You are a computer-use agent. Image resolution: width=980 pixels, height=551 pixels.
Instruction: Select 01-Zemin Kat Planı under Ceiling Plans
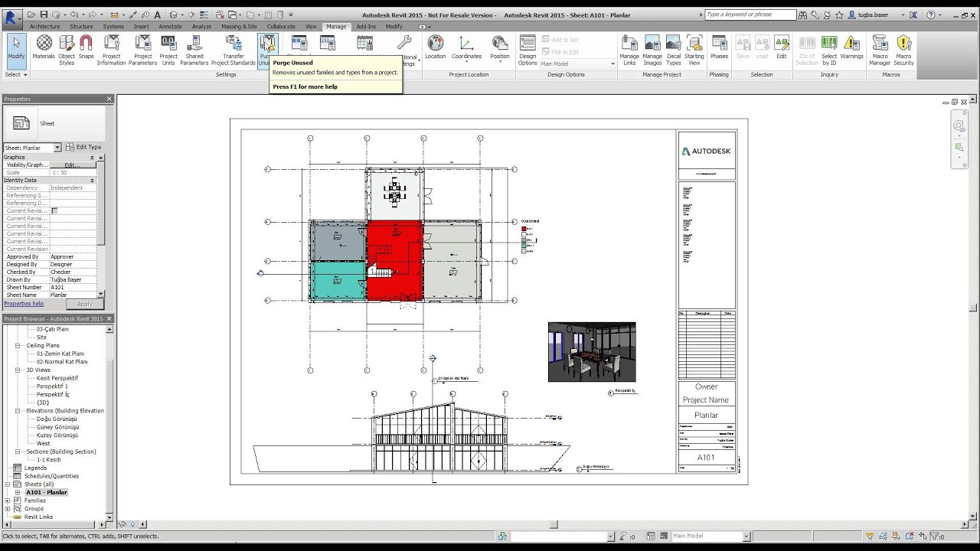click(x=60, y=354)
